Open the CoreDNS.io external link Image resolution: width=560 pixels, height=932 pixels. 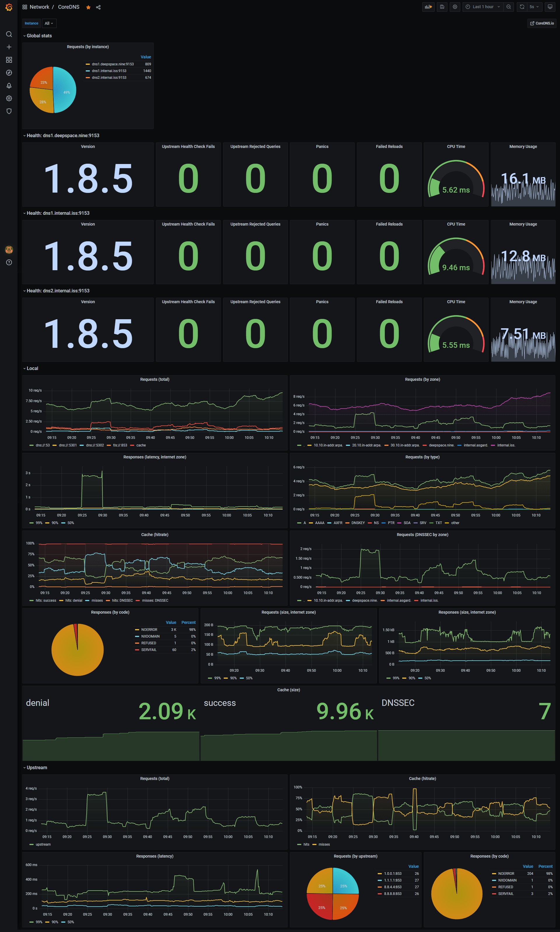(x=542, y=23)
